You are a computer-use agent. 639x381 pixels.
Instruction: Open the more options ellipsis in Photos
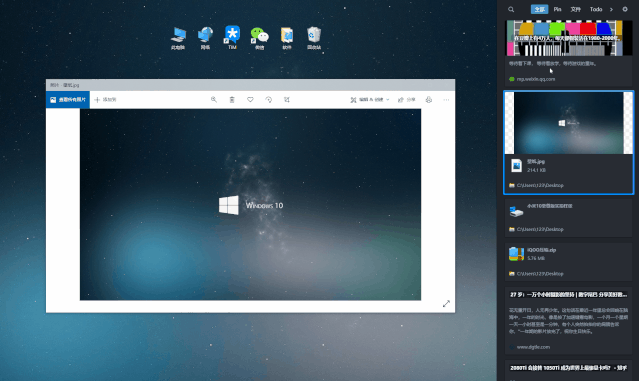[446, 99]
